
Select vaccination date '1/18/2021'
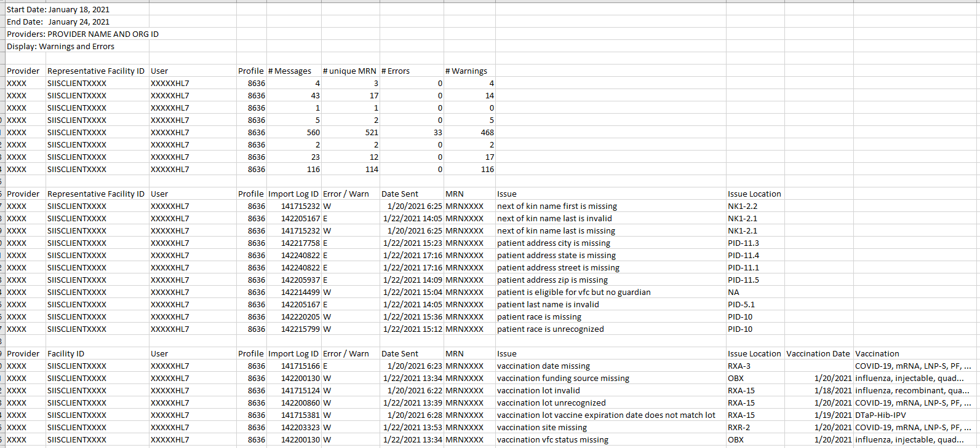click(819, 391)
